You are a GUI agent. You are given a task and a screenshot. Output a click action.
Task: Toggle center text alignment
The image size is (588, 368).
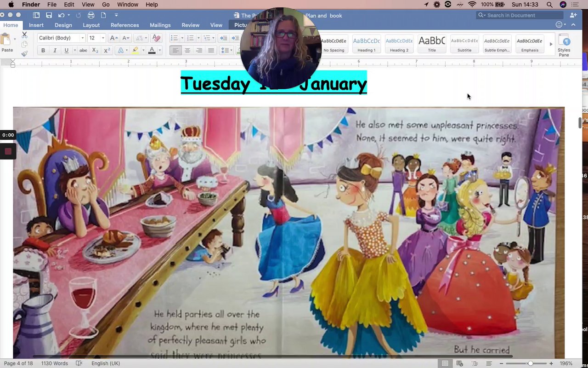187,51
